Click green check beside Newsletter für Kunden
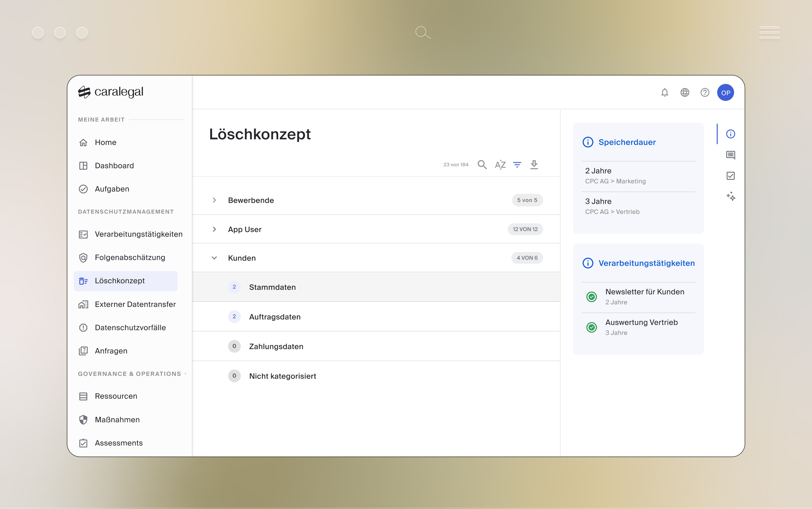Screen dimensions: 812x509 point(591,297)
